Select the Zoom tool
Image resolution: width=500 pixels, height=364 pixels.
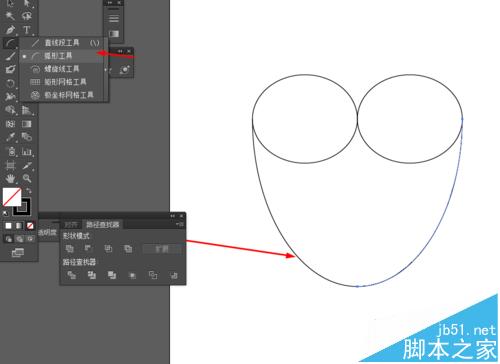[27, 179]
